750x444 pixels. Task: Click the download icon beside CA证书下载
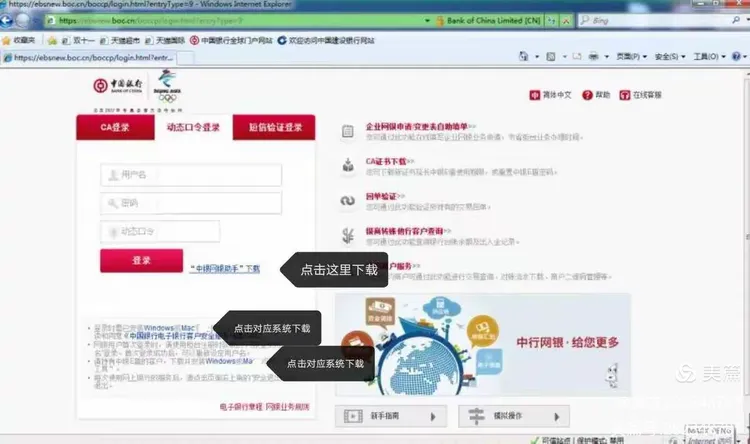click(x=348, y=166)
